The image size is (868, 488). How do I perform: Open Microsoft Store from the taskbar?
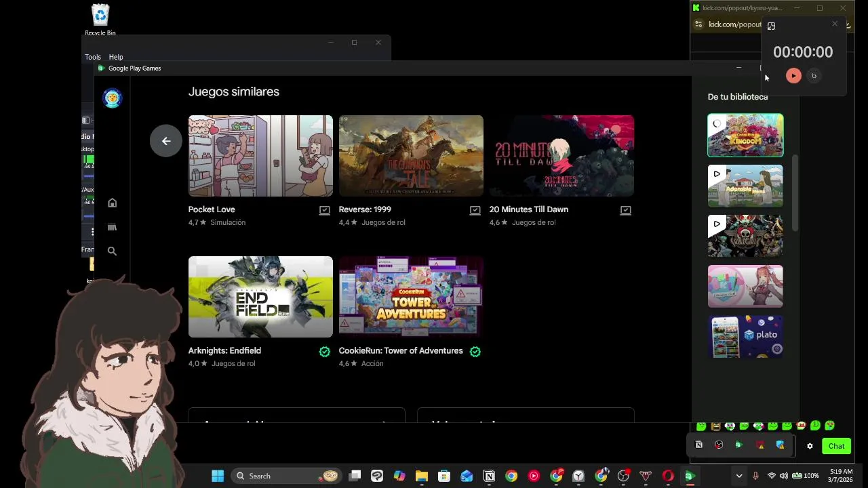[x=444, y=476]
